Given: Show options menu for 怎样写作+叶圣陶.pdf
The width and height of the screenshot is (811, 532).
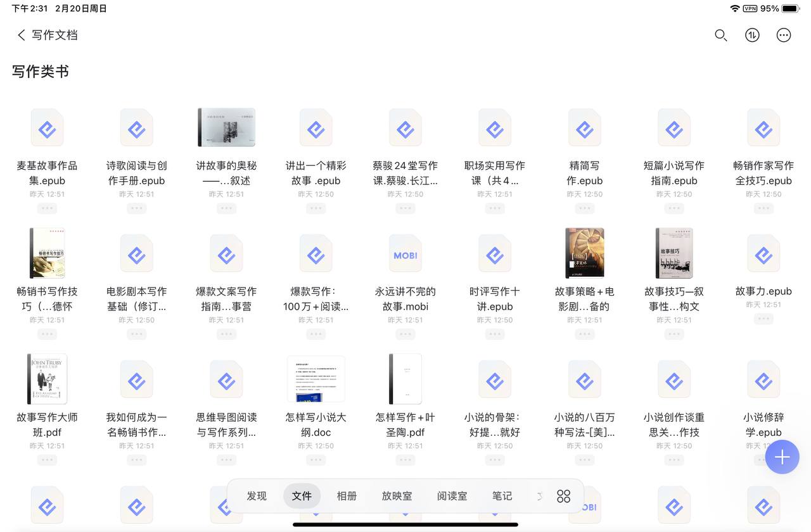Looking at the screenshot, I should (405, 460).
